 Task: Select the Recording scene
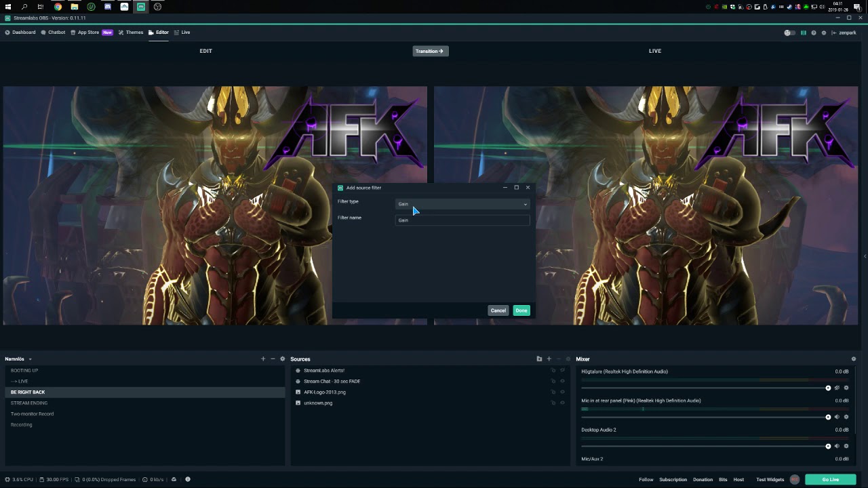point(145,425)
